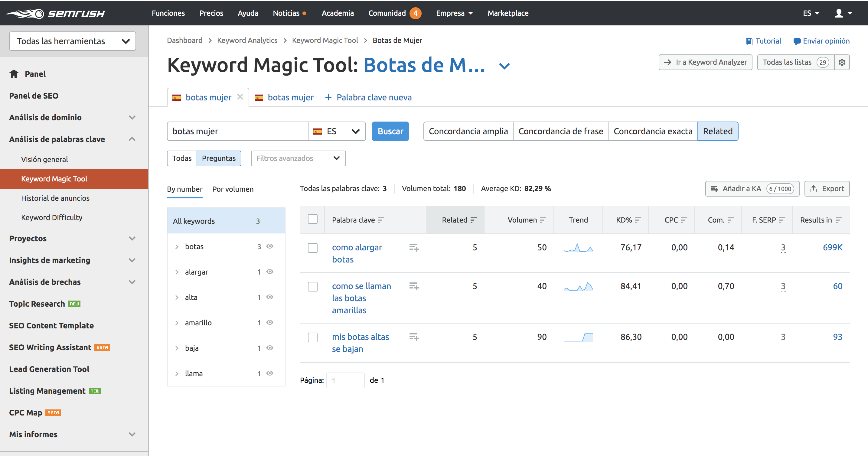Click the botas mujer search input
Viewport: 868px width, 456px height.
pyautogui.click(x=237, y=131)
